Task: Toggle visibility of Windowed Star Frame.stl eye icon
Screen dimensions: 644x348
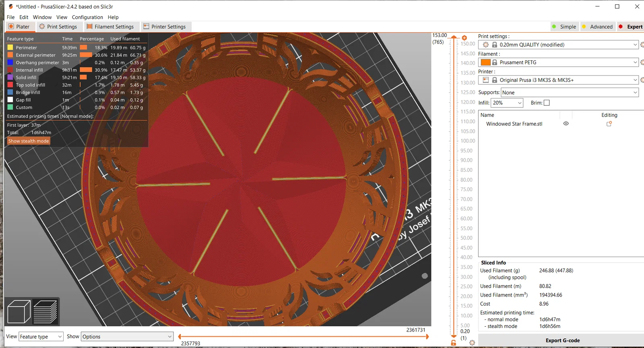Action: coord(566,124)
